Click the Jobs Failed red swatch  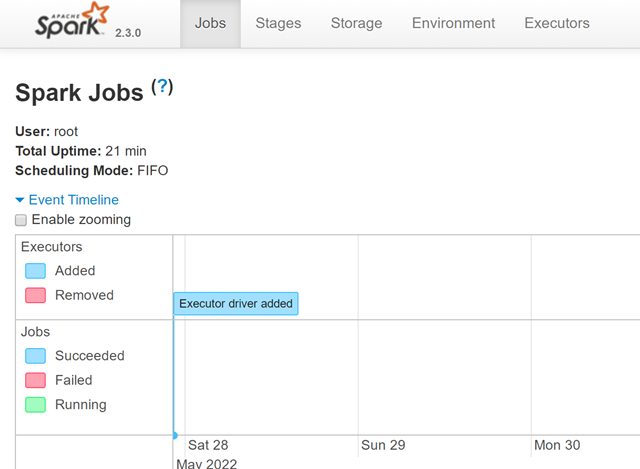coord(36,381)
